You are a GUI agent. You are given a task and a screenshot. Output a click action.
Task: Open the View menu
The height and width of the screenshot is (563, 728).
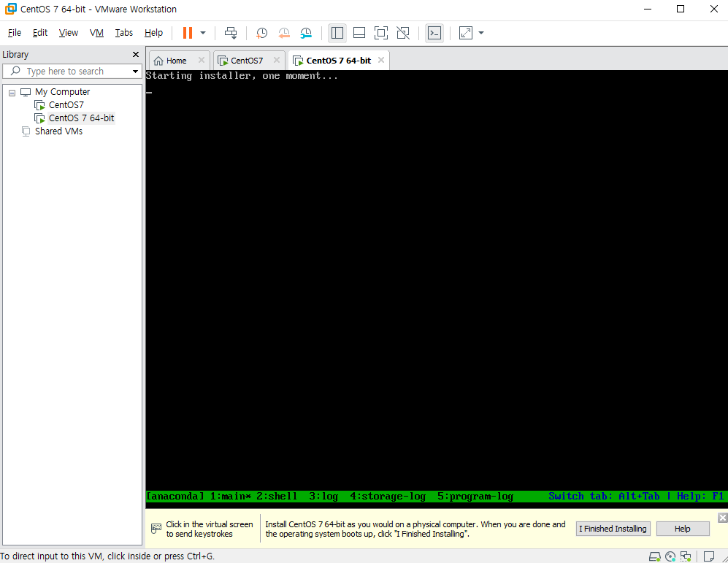point(68,32)
